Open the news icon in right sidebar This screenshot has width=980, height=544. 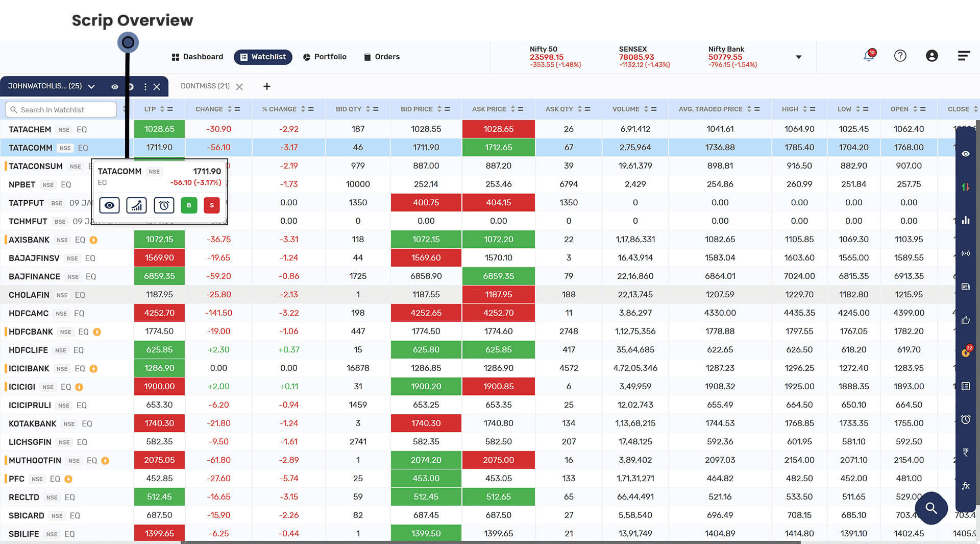pos(966,287)
